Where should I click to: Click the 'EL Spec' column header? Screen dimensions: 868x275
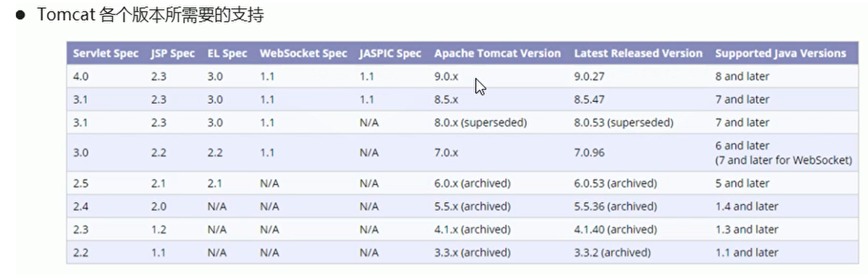coord(227,53)
